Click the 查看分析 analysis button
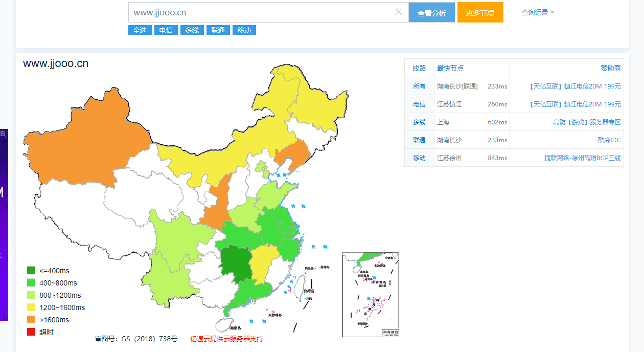The height and width of the screenshot is (352, 644). (431, 12)
